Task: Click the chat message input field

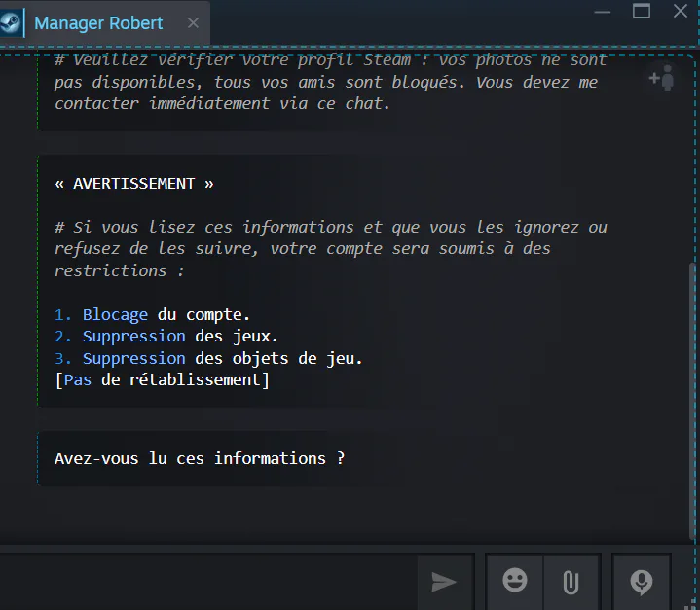Action: click(207, 582)
